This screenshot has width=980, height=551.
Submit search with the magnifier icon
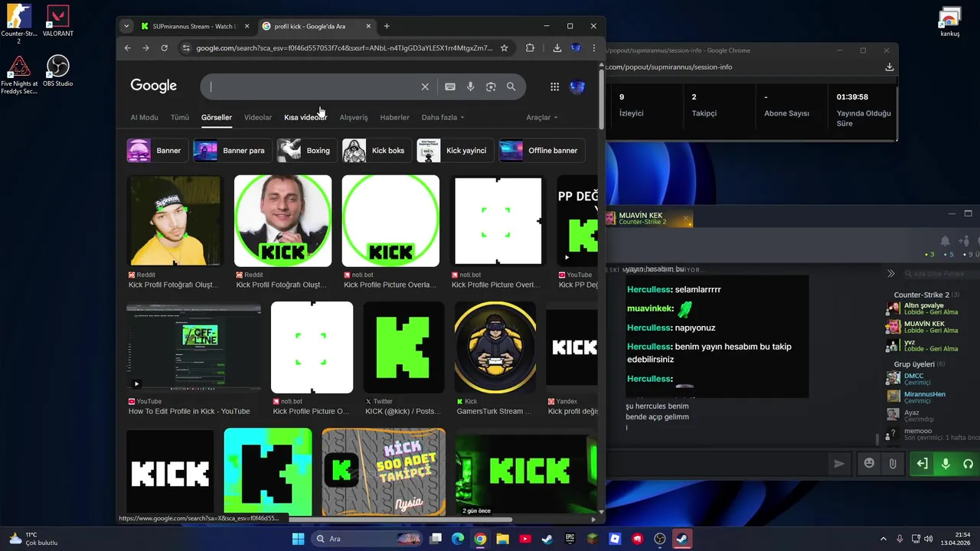tap(511, 86)
